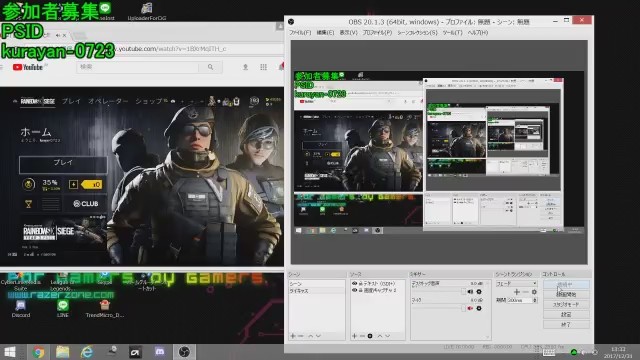
Task: Open desktop audio gear settings in mixer
Action: [479, 292]
